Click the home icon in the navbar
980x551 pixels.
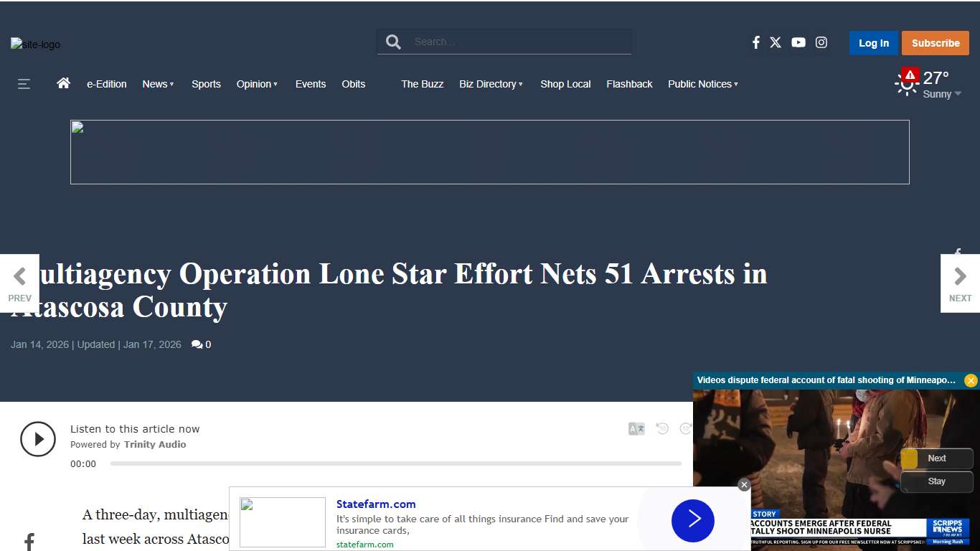tap(63, 83)
